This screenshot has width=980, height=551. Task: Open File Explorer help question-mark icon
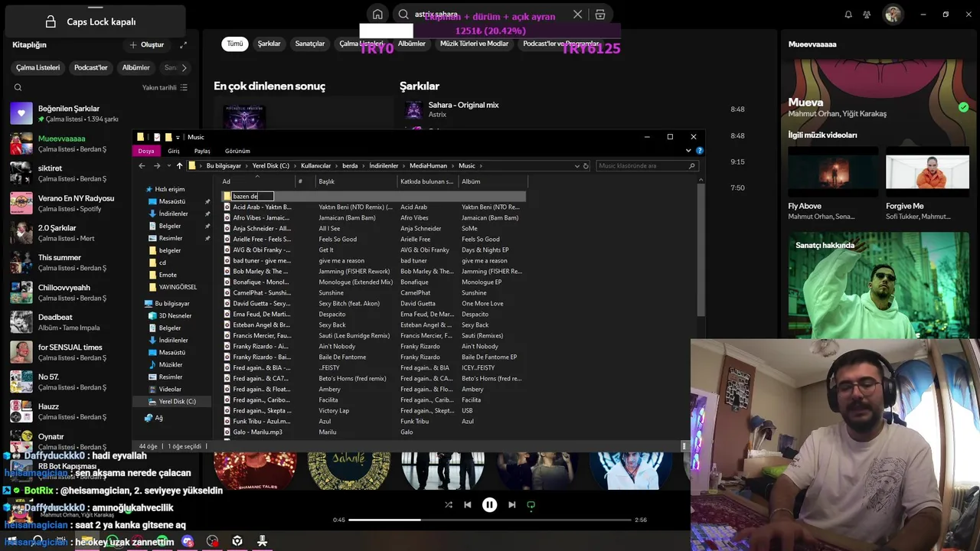coord(699,151)
